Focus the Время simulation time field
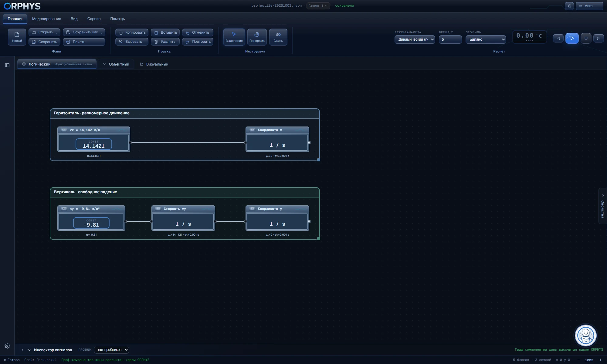607x364 pixels. [450, 39]
